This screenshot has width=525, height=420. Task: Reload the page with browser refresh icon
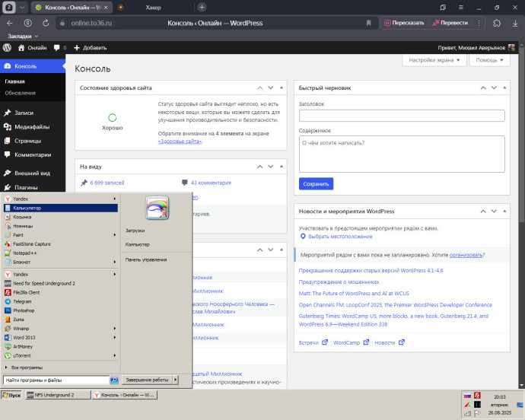point(46,23)
